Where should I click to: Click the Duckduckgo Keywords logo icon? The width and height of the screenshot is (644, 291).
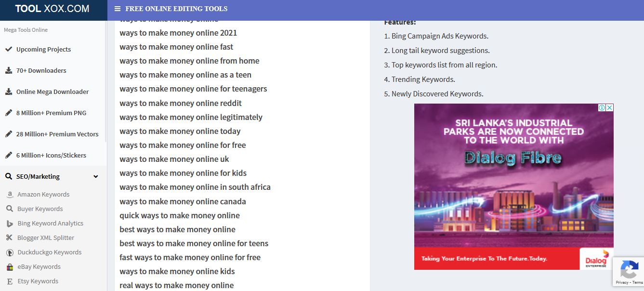(x=9, y=252)
